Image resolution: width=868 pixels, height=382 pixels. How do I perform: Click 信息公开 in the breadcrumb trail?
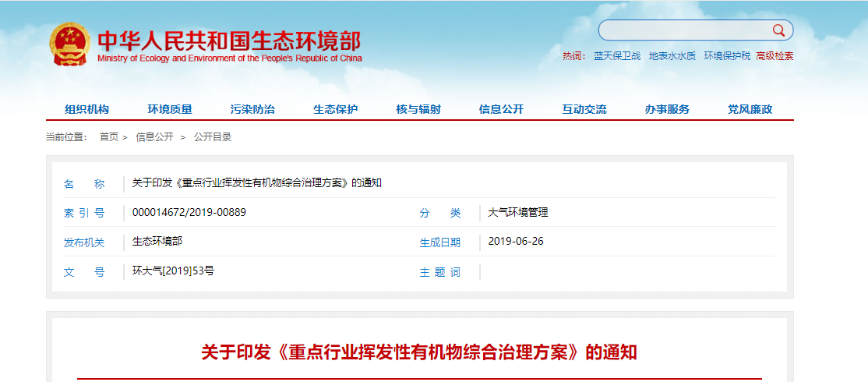[x=154, y=137]
